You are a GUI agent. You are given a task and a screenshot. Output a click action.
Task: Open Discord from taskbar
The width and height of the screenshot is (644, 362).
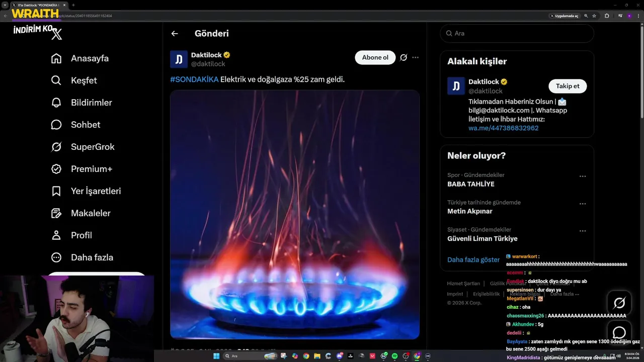pyautogui.click(x=340, y=356)
